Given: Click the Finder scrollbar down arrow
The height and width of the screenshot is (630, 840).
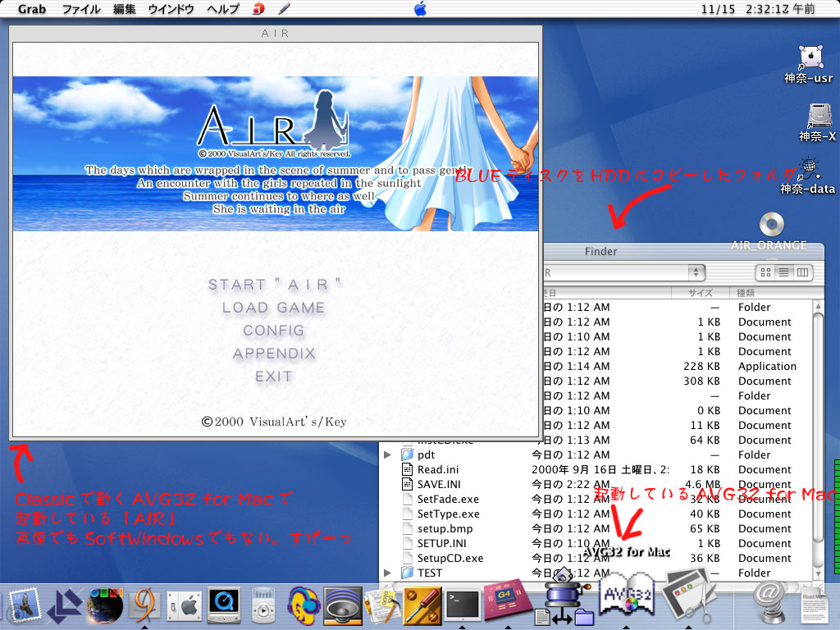Looking at the screenshot, I should pyautogui.click(x=818, y=573).
